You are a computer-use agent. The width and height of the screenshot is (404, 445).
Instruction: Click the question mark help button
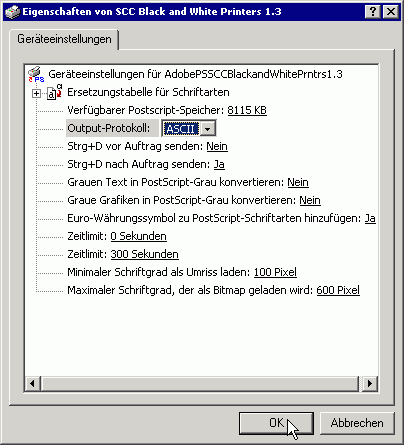pyautogui.click(x=373, y=12)
